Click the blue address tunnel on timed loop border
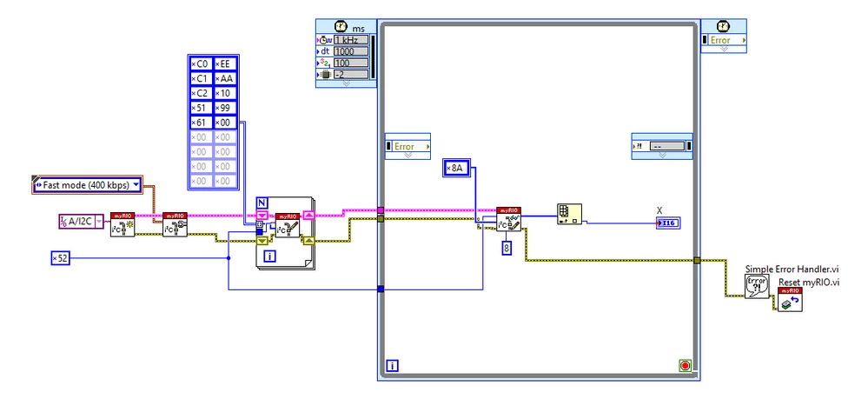Viewport: 868px width, 399px height. tap(381, 289)
